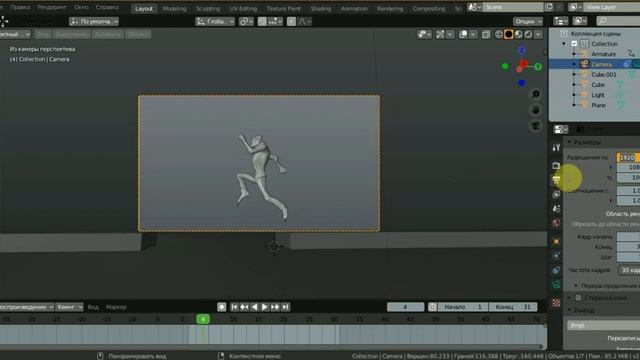Select the Light object in outliner
Viewport: 640px width, 360px height.
click(598, 95)
